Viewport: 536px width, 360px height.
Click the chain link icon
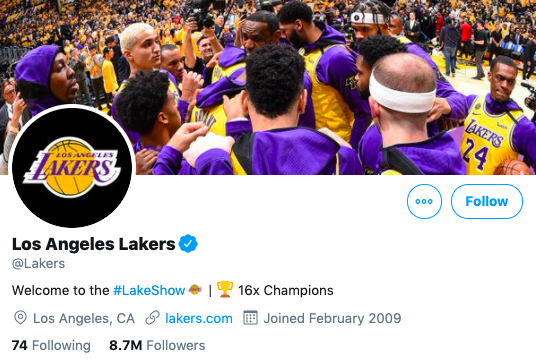[152, 318]
